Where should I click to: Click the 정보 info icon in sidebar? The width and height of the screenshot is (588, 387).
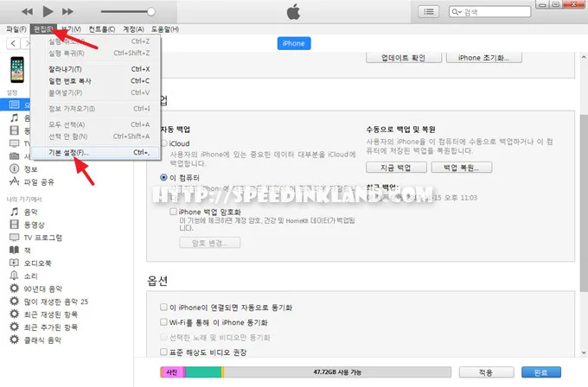(x=14, y=169)
